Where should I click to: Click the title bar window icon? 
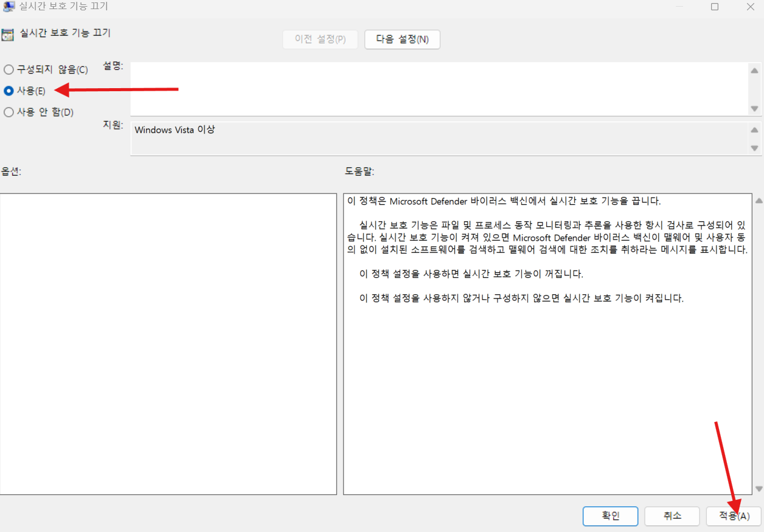point(9,5)
